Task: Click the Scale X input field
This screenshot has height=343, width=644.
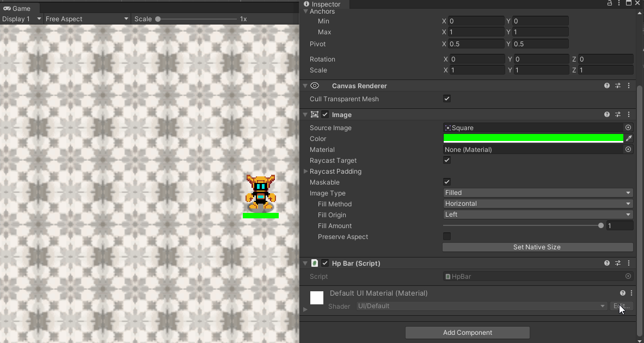Action: 477,70
